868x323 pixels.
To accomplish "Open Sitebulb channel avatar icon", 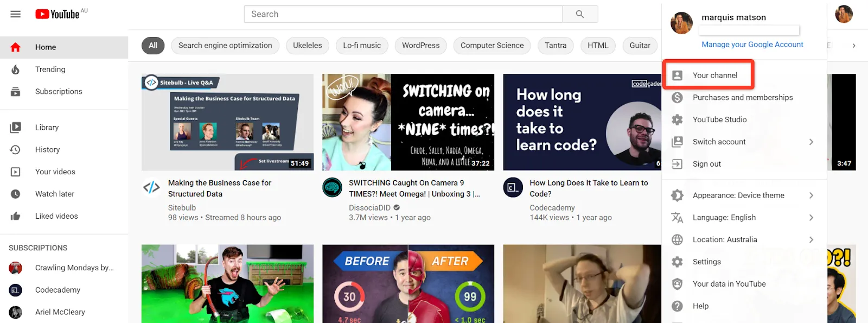I will point(151,188).
